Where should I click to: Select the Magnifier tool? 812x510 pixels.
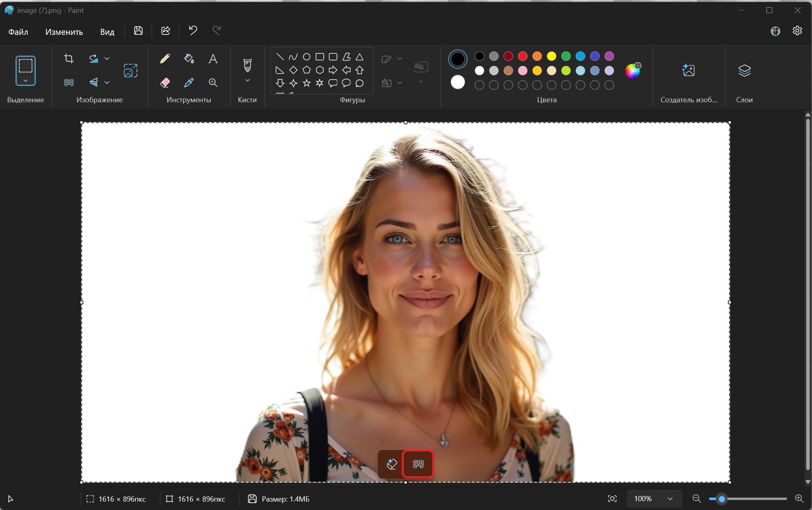point(213,83)
